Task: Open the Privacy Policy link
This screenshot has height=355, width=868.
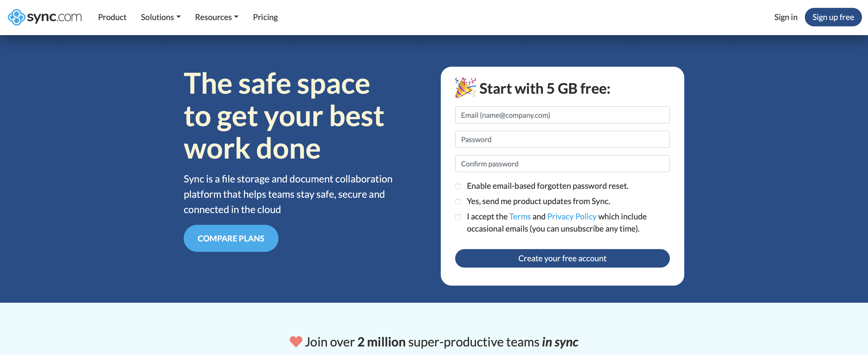Action: coord(572,216)
